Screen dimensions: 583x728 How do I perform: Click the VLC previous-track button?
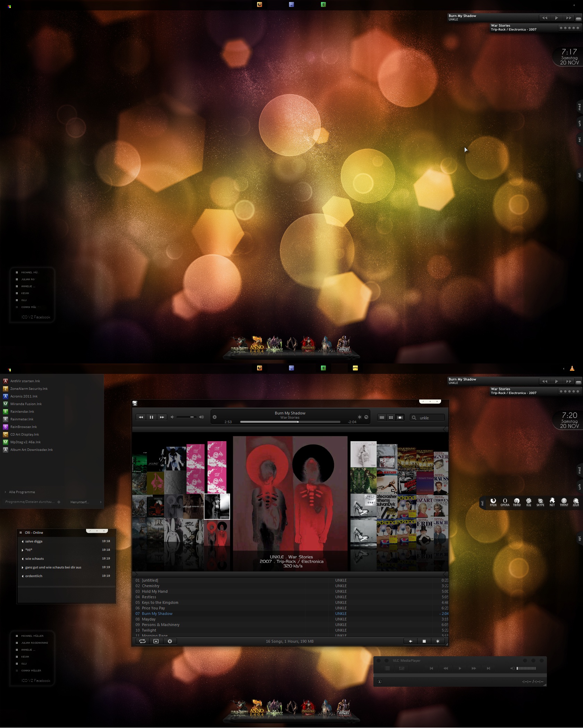431,668
